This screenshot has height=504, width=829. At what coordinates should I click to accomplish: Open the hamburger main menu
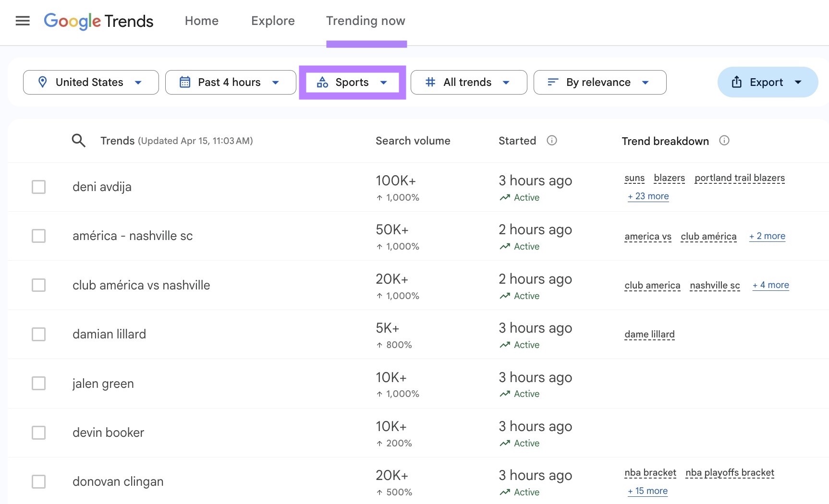click(23, 21)
